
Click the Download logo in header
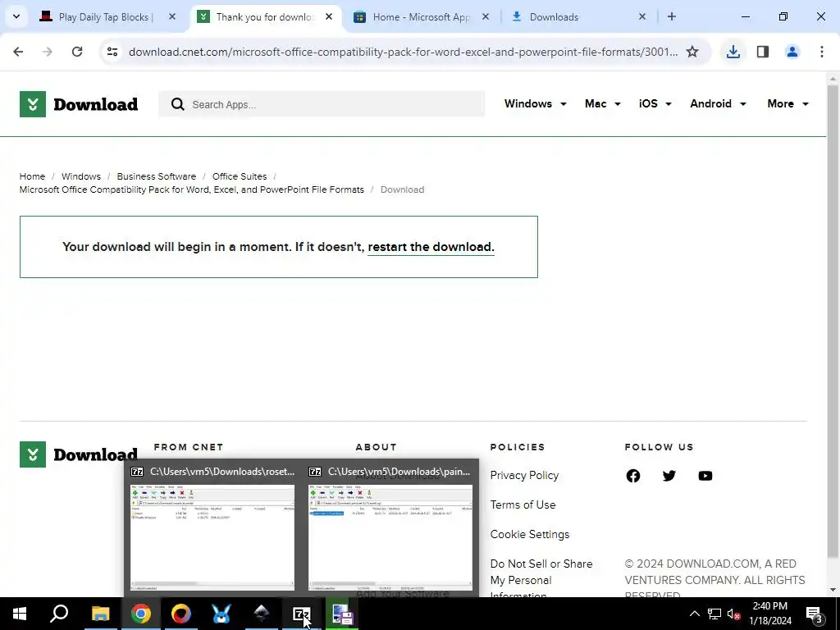coord(79,104)
